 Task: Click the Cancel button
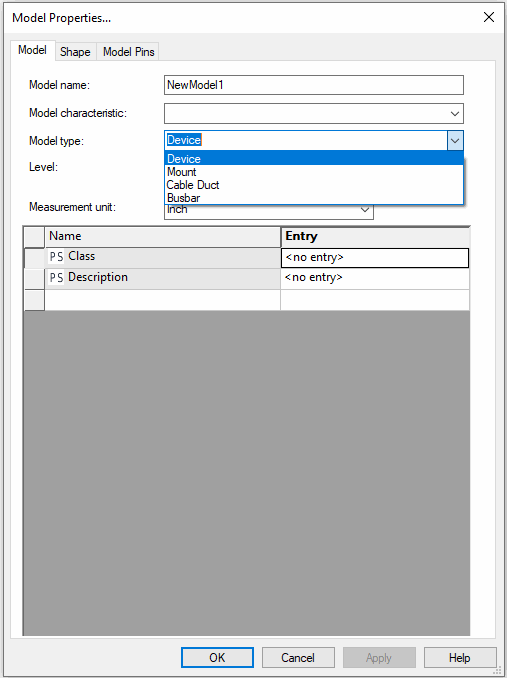coord(298,658)
